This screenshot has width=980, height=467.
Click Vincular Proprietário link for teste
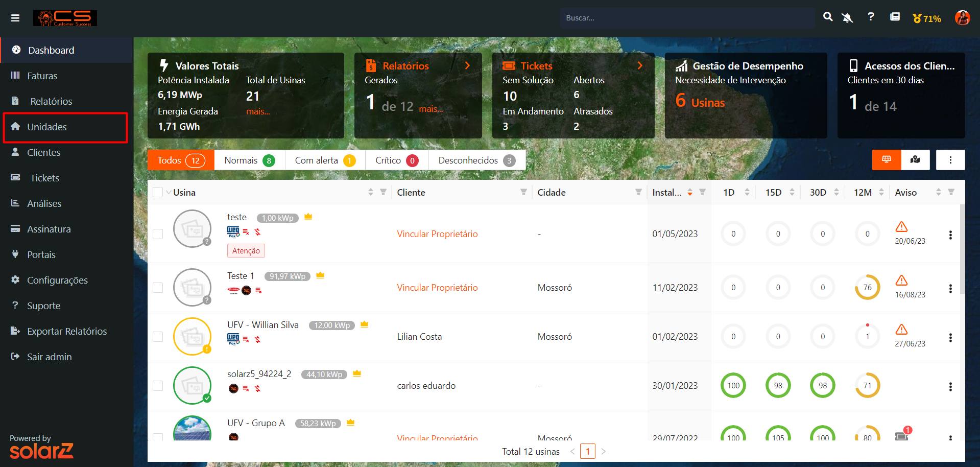coord(437,234)
